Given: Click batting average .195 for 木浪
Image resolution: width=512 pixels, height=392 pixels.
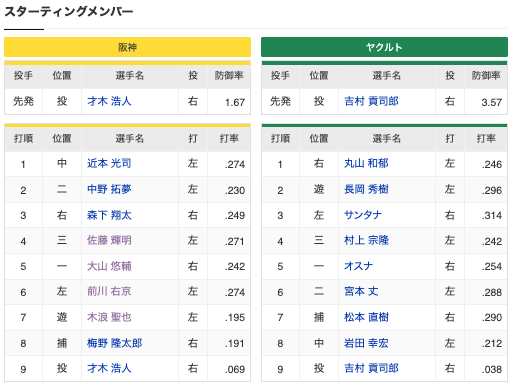Looking at the screenshot, I should point(235,318).
